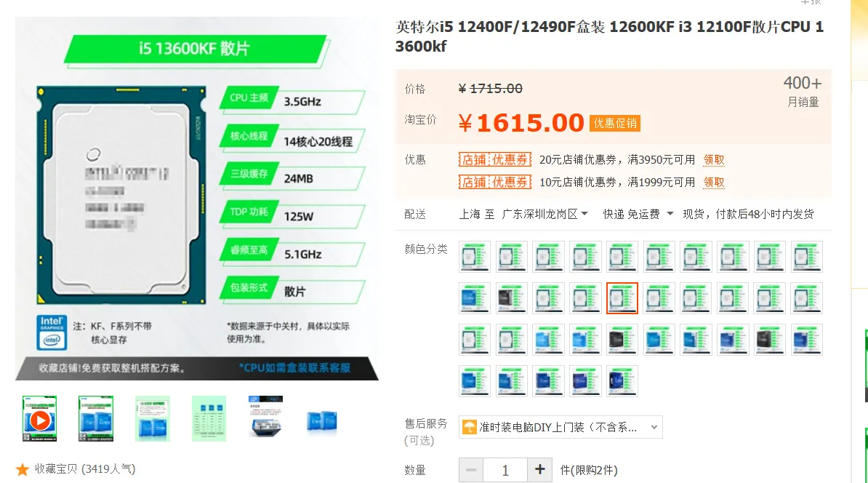The height and width of the screenshot is (483, 868).
Task: Click the quantity input field
Action: coord(505,470)
